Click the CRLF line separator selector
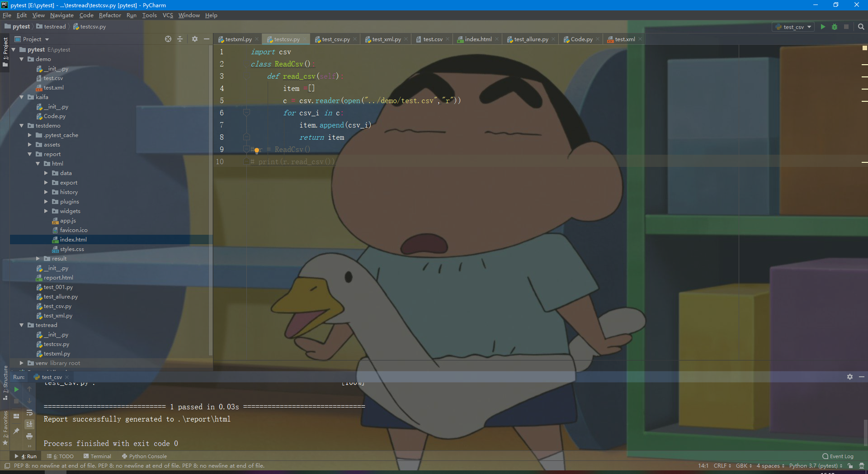Viewport: 868px width, 474px height. tap(722, 466)
